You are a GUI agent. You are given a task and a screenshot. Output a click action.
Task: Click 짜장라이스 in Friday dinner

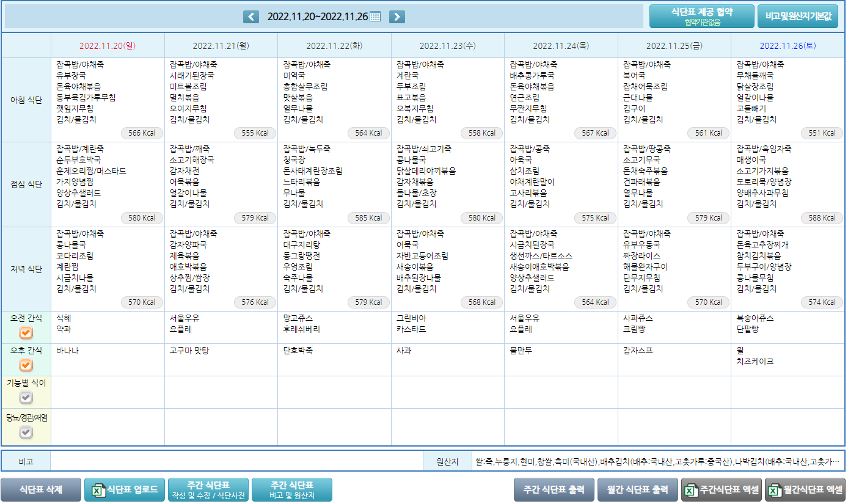[x=641, y=256]
